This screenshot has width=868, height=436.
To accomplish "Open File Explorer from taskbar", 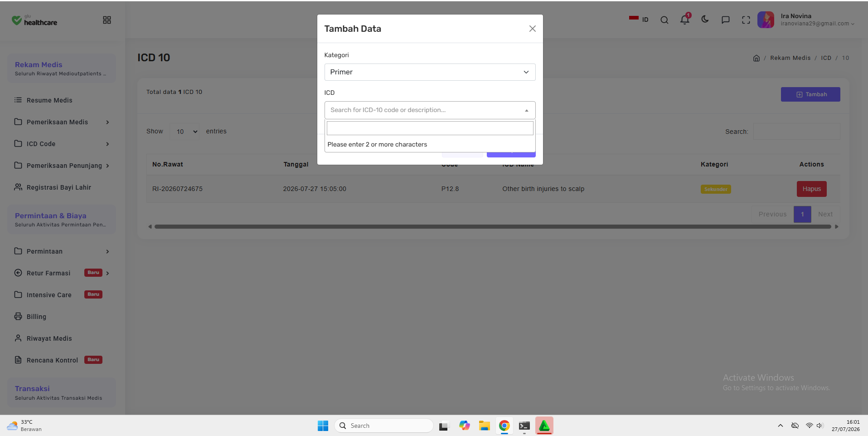I will tap(484, 426).
